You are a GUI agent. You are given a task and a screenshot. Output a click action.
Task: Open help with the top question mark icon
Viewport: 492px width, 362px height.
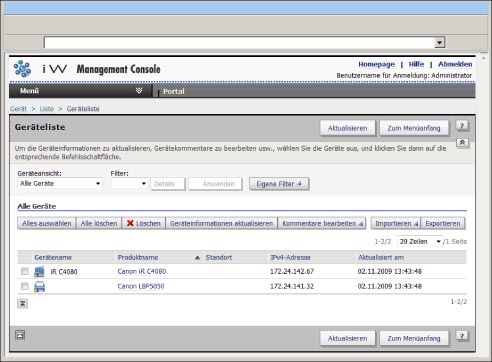(x=462, y=126)
